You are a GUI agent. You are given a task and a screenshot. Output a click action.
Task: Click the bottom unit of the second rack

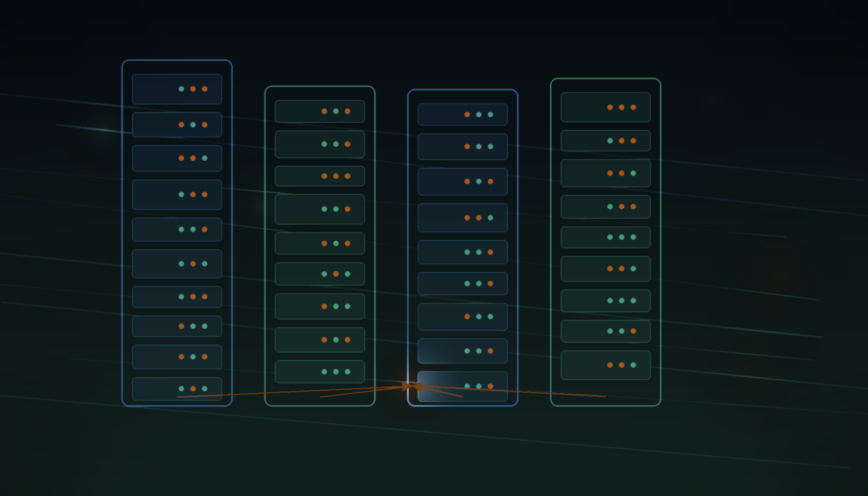pos(320,372)
